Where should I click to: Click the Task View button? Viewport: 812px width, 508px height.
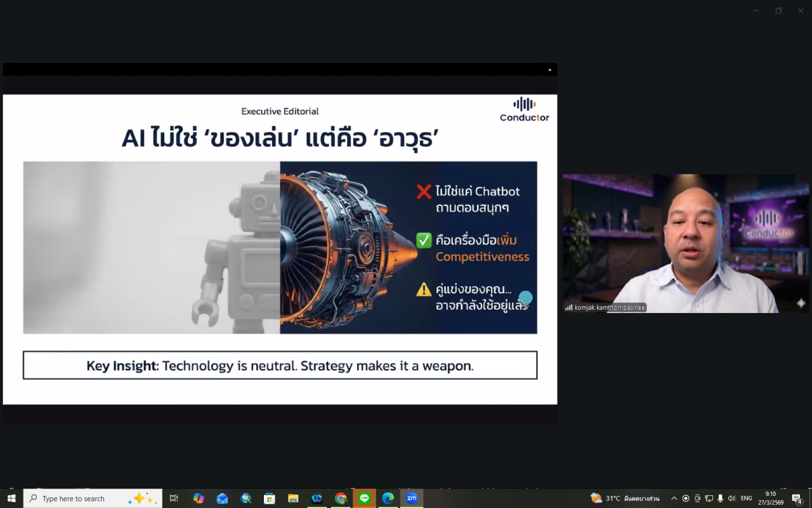pos(174,498)
